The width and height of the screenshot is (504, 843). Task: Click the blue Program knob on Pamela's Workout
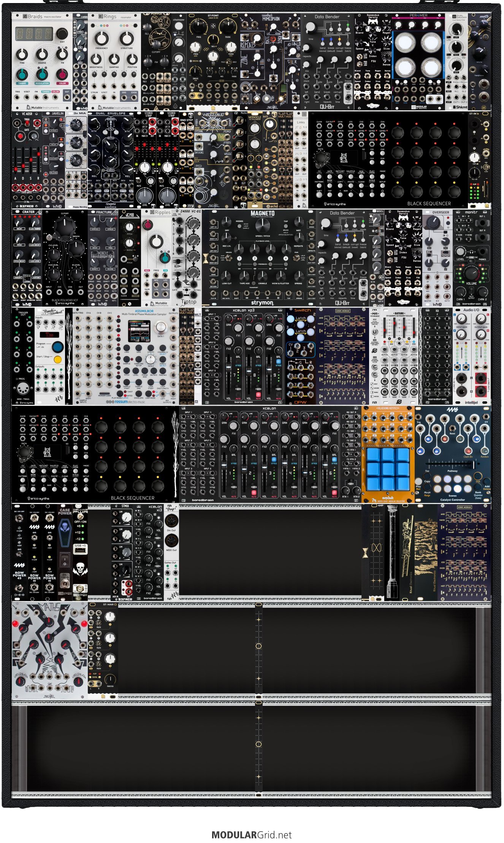click(58, 347)
